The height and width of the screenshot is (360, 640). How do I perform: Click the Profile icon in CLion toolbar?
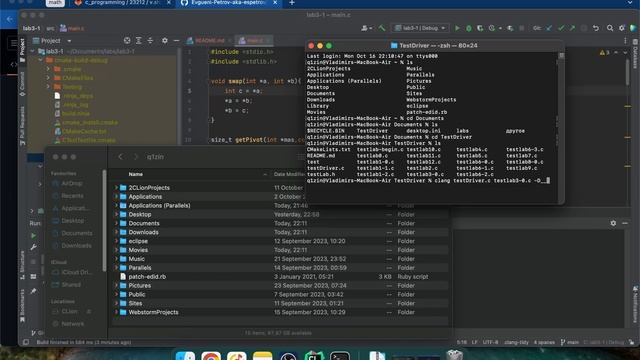[492, 28]
